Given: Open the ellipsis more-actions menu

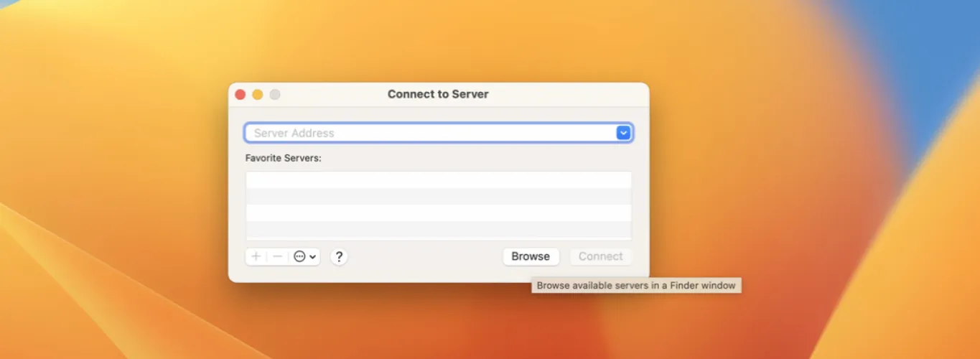Looking at the screenshot, I should pos(300,256).
